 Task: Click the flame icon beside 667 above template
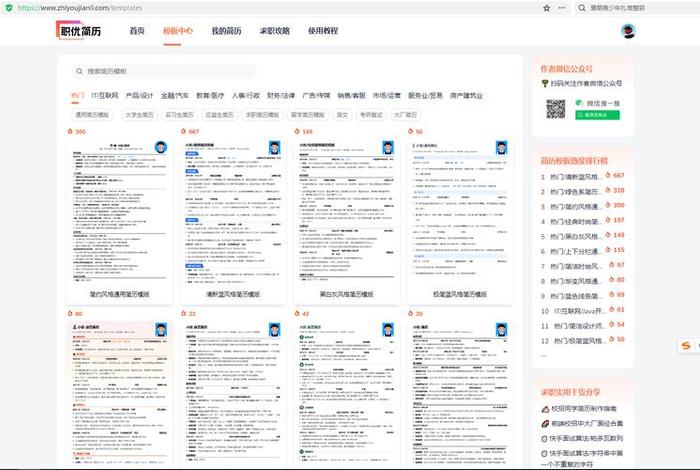pyautogui.click(x=183, y=131)
